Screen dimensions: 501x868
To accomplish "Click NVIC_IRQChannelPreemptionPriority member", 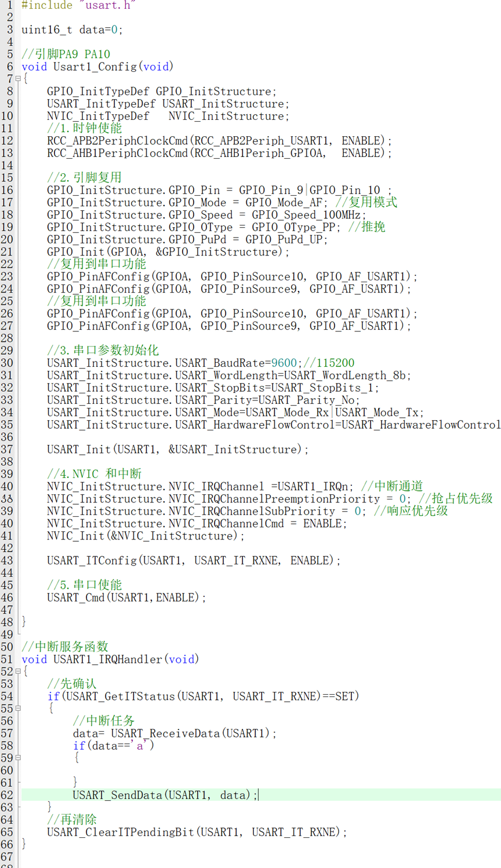I will tap(274, 499).
